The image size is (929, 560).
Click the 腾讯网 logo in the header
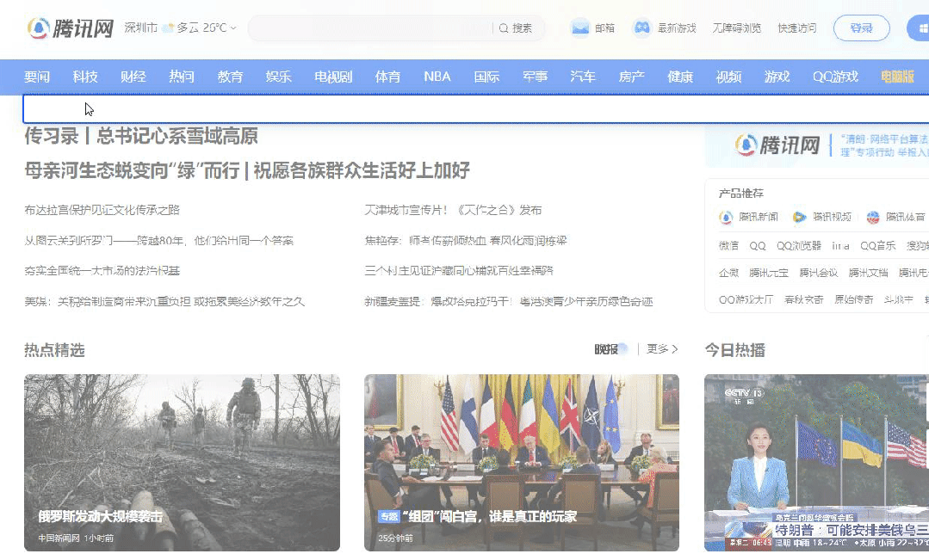[71, 28]
